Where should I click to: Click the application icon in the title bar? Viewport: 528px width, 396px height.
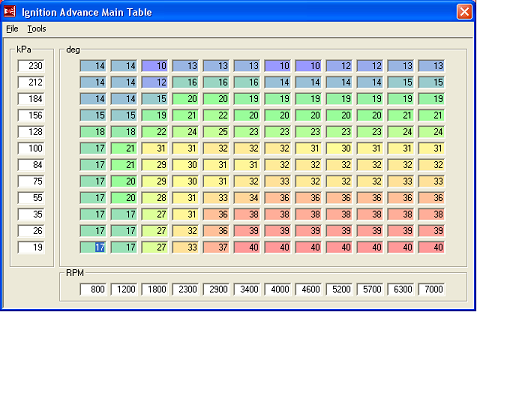pos(9,12)
